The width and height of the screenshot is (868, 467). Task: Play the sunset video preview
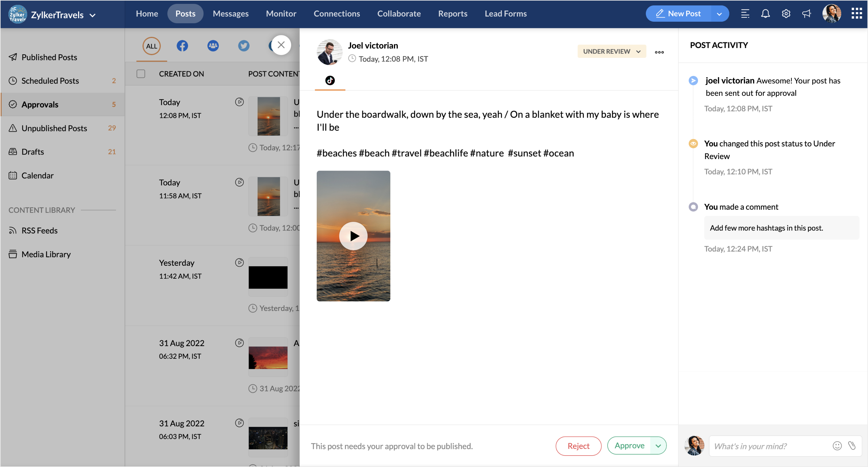(353, 236)
